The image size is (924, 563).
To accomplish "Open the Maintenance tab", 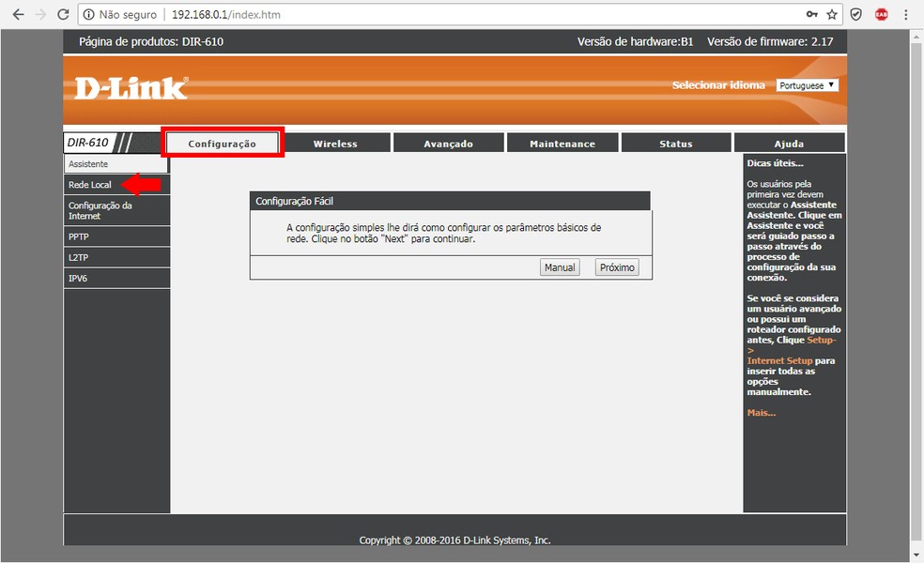I will pyautogui.click(x=562, y=143).
